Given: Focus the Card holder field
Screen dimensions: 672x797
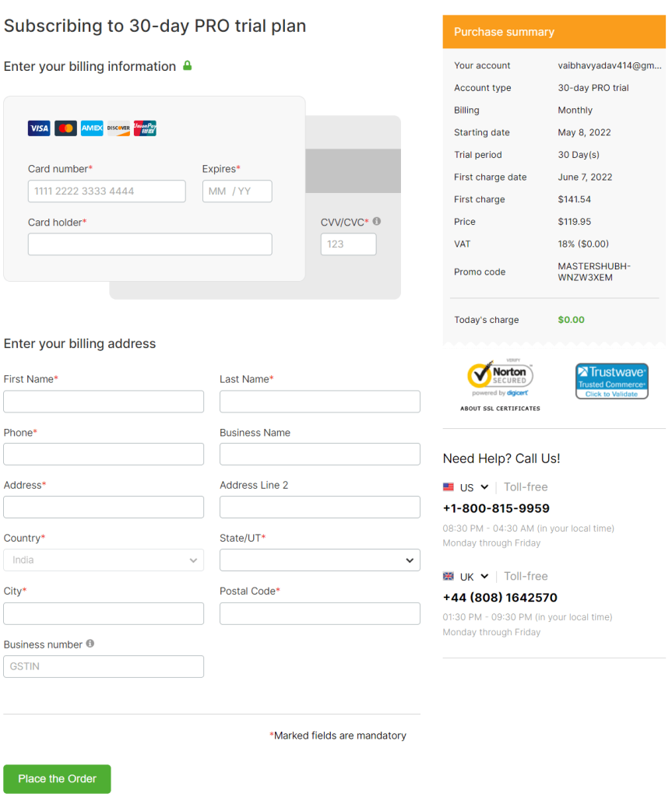Looking at the screenshot, I should (150, 244).
